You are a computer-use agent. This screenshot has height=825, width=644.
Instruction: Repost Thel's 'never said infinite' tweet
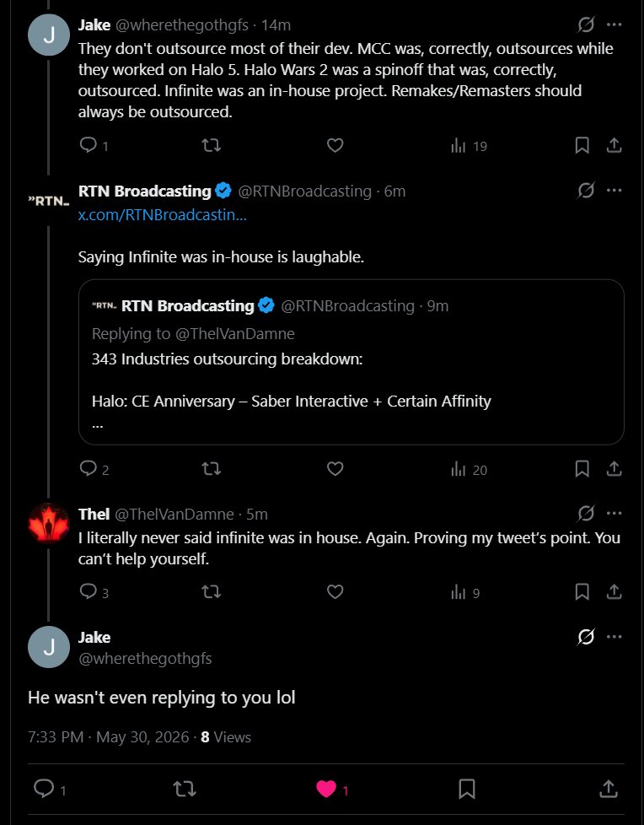(x=212, y=592)
